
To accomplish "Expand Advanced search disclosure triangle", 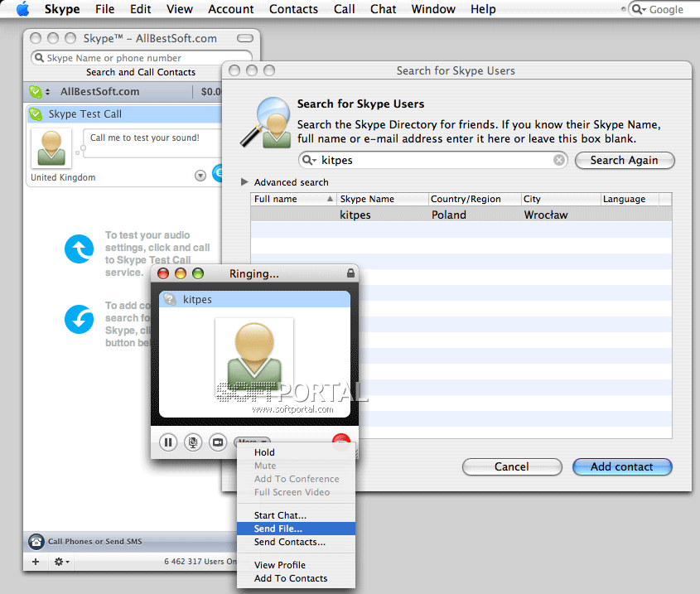I will pos(244,181).
